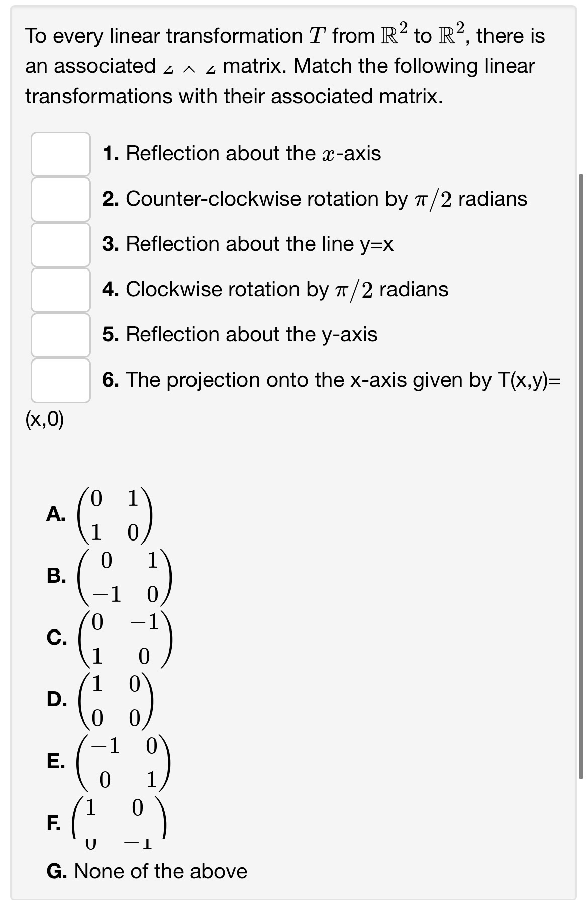Click the answer box for Counter-clockwise rotation
Screen dimensions: 588x900
pos(59,199)
